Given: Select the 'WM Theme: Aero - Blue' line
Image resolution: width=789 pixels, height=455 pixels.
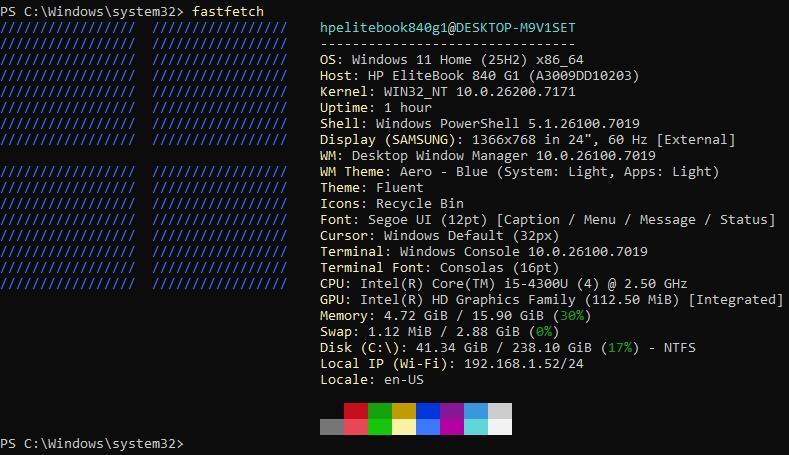Looking at the screenshot, I should [519, 172].
